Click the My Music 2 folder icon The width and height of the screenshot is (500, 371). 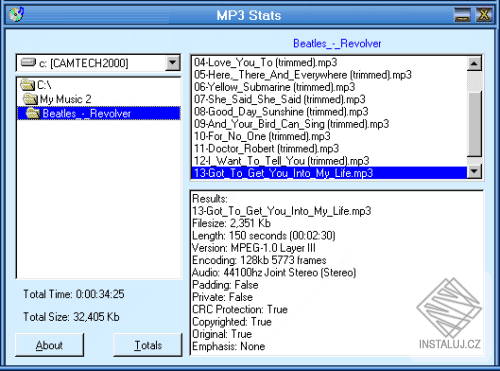pyautogui.click(x=30, y=99)
